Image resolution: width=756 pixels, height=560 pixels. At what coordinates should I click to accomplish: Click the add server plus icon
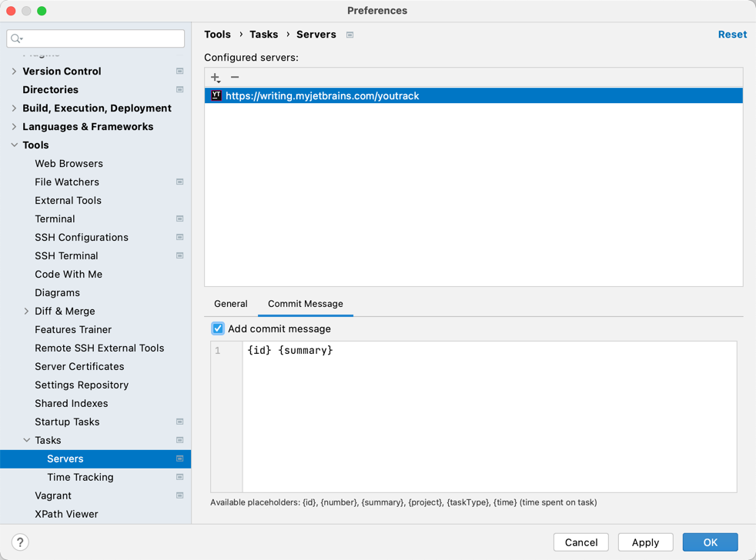[x=215, y=77]
